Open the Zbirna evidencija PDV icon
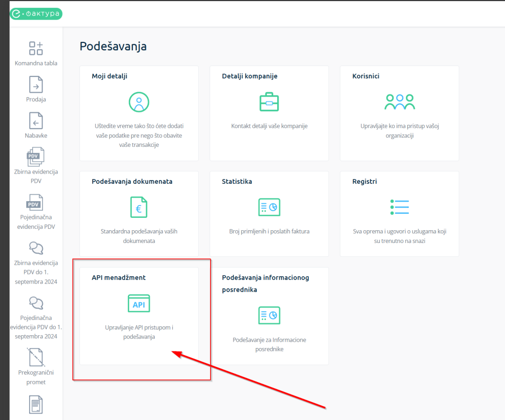 coord(36,155)
